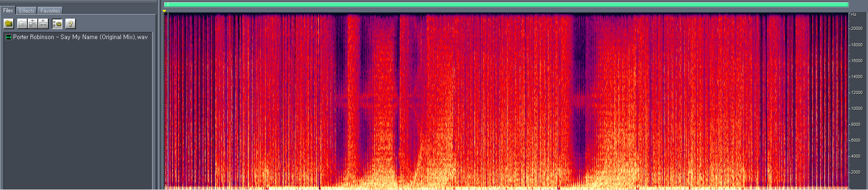Click the Edit File waveform icon

point(43,24)
